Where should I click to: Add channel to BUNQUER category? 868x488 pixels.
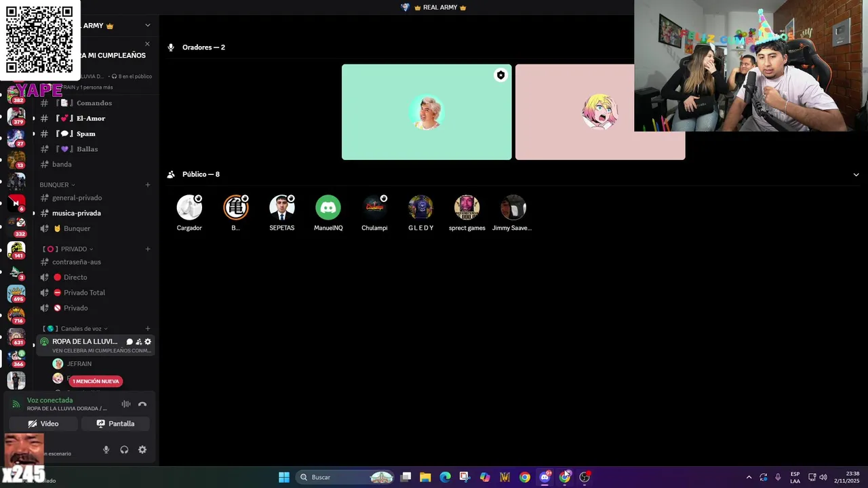148,184
